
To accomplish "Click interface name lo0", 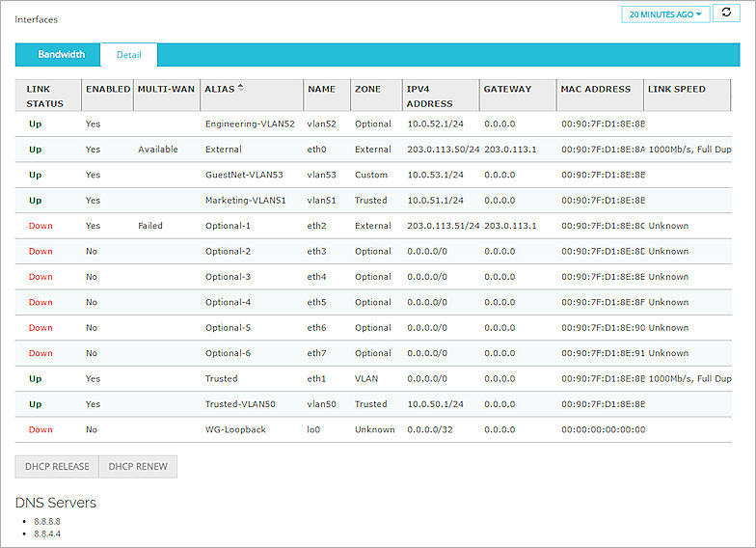I will 313,430.
